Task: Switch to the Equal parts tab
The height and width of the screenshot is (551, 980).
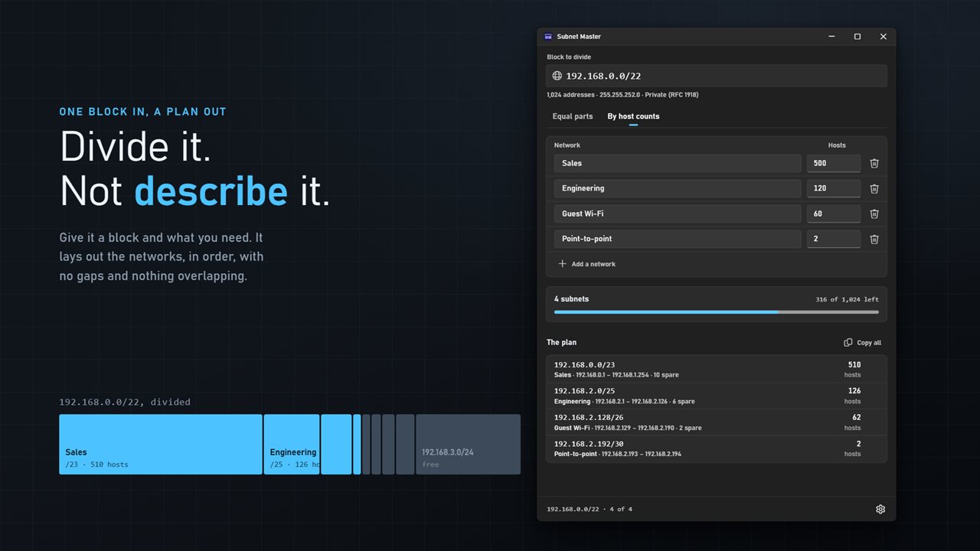Action: [573, 116]
